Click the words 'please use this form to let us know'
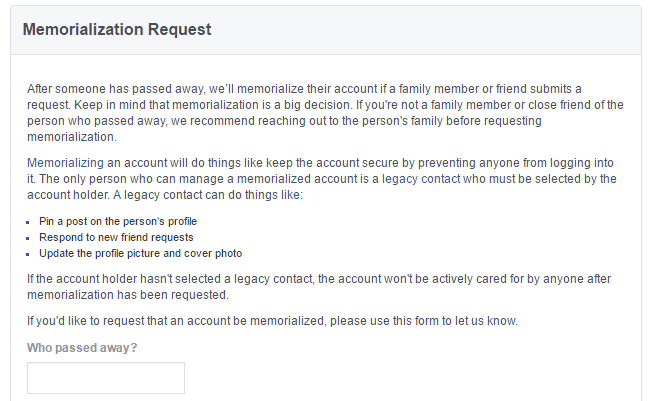The width and height of the screenshot is (651, 401). click(423, 321)
